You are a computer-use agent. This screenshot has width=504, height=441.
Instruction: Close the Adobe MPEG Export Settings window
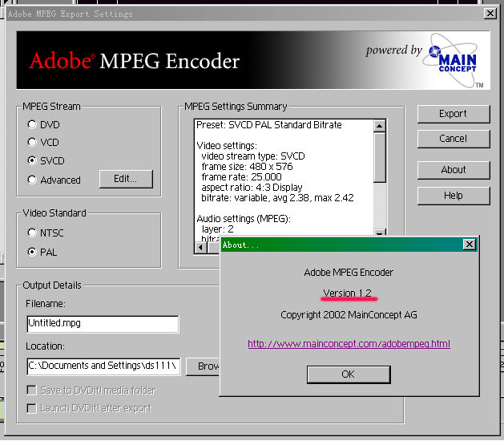[490, 14]
